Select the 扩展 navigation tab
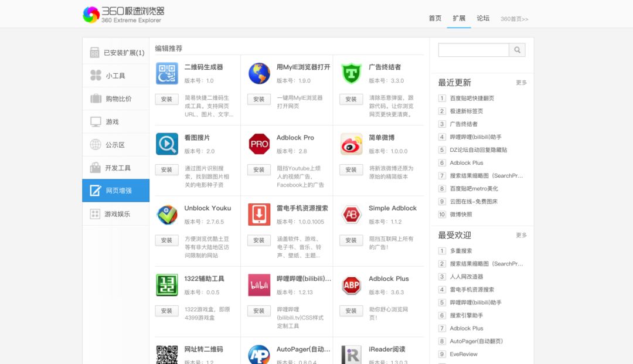This screenshot has height=364, width=633. click(x=459, y=18)
